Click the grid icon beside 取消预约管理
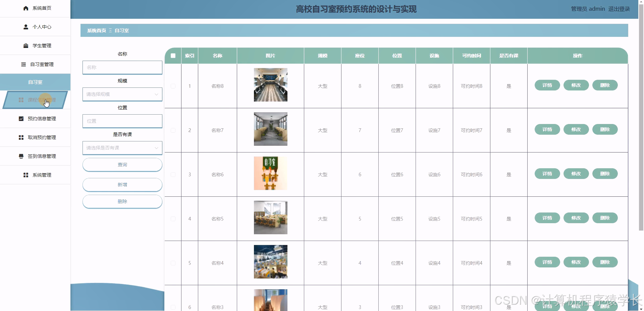The width and height of the screenshot is (644, 311). coord(21,137)
